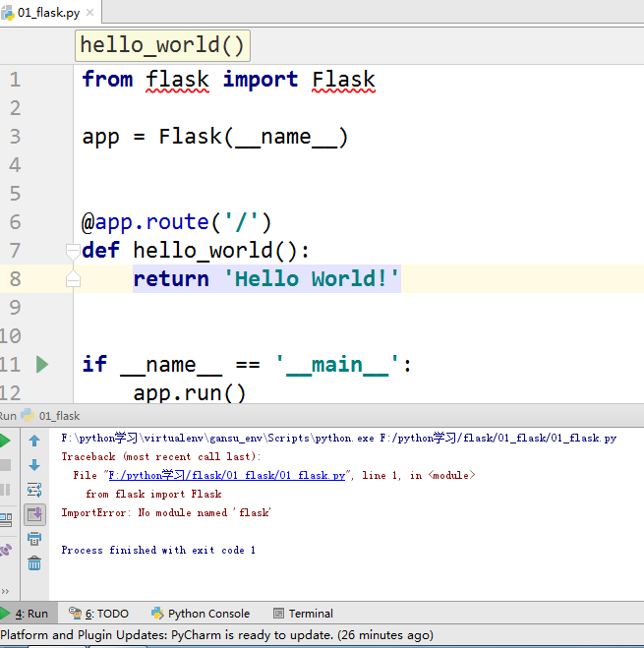Click the fold end marker at line 8
644x648 pixels.
[x=73, y=279]
